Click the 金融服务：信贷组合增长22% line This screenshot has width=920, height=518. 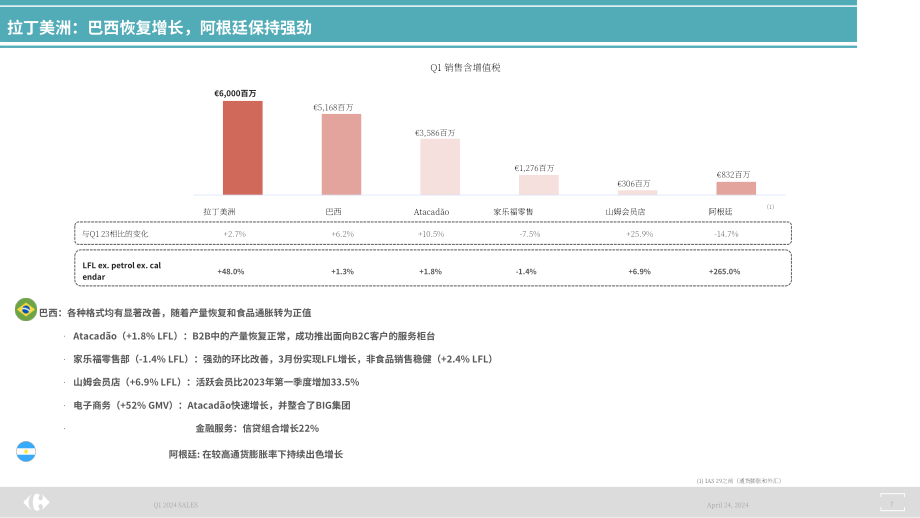pyautogui.click(x=257, y=428)
